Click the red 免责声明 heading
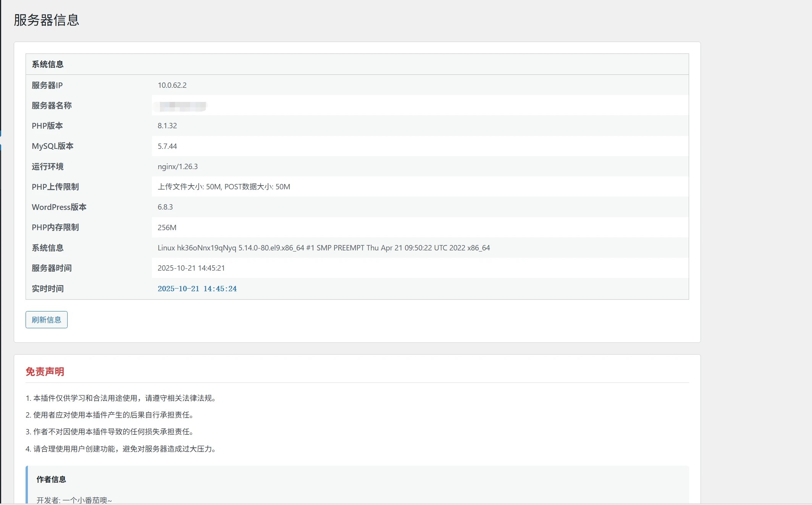812x505 pixels. pyautogui.click(x=45, y=371)
